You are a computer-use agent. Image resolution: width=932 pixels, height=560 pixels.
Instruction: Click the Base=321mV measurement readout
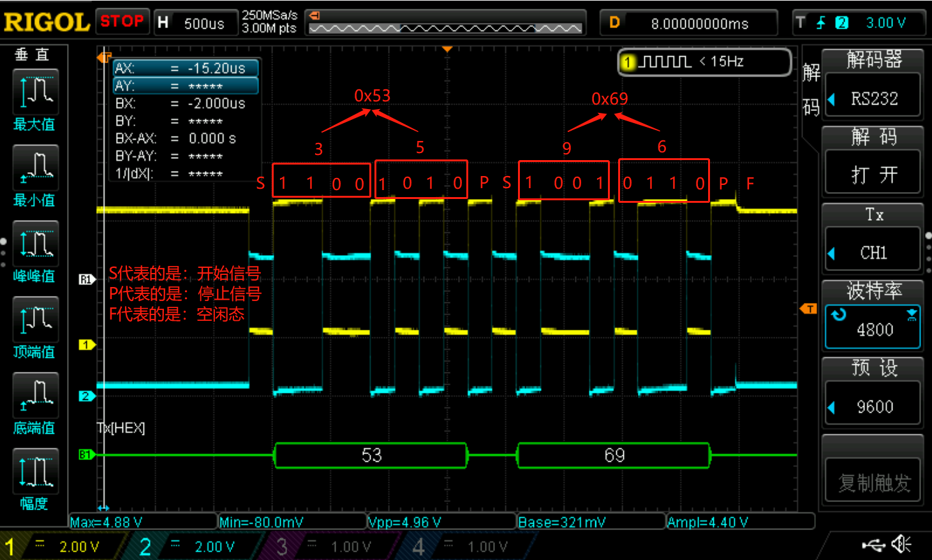tap(591, 522)
